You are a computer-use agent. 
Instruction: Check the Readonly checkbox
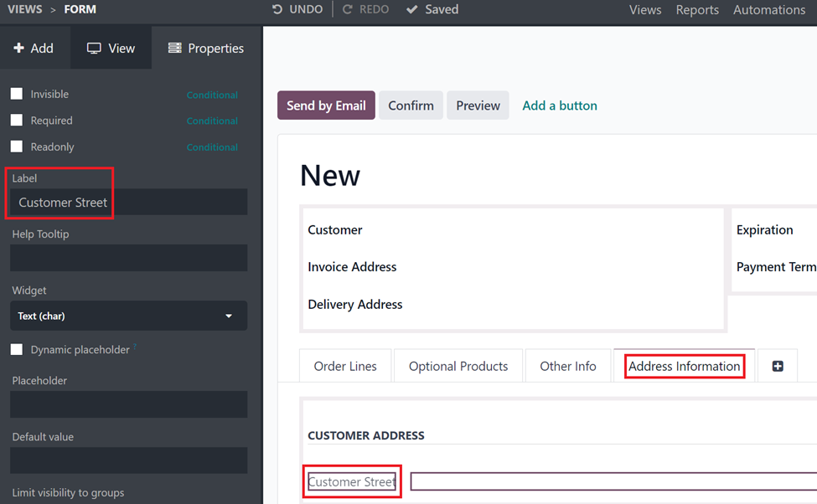pyautogui.click(x=17, y=147)
